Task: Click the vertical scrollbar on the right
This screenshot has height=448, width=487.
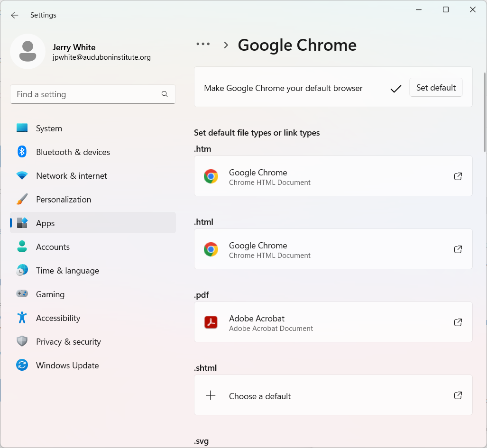Action: point(485,112)
